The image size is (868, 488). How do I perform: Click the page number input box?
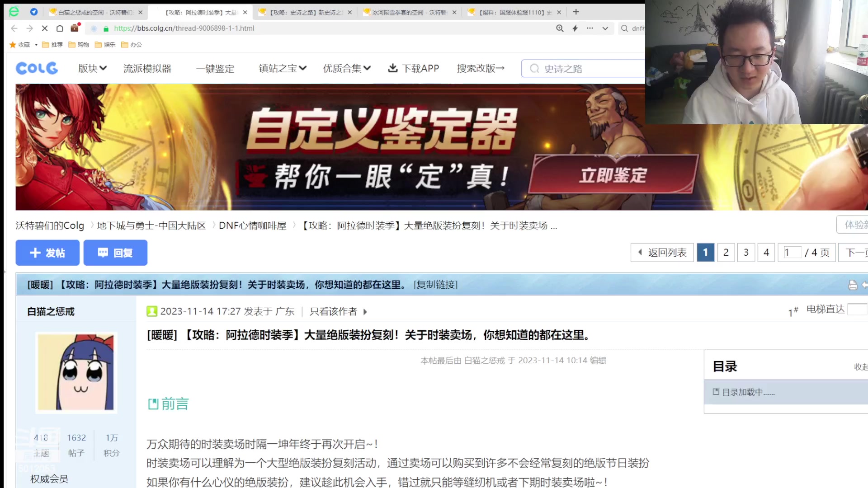tap(792, 252)
